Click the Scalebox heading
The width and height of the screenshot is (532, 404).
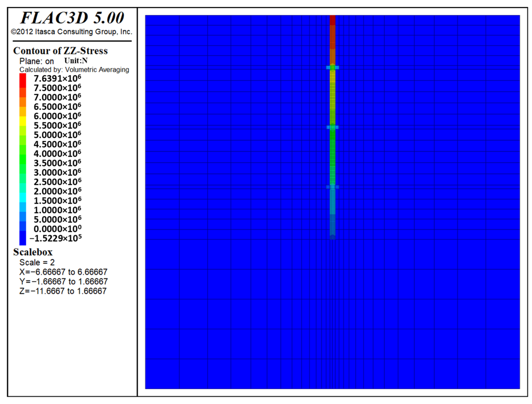(33, 252)
